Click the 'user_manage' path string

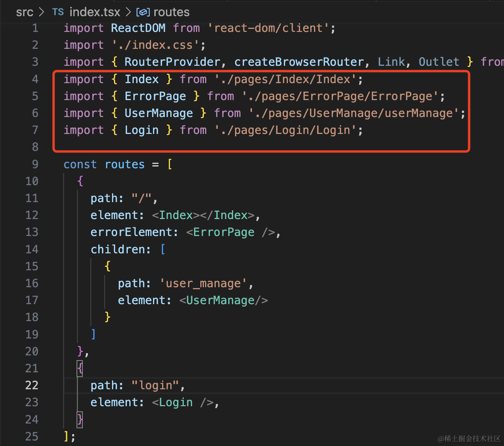(203, 283)
